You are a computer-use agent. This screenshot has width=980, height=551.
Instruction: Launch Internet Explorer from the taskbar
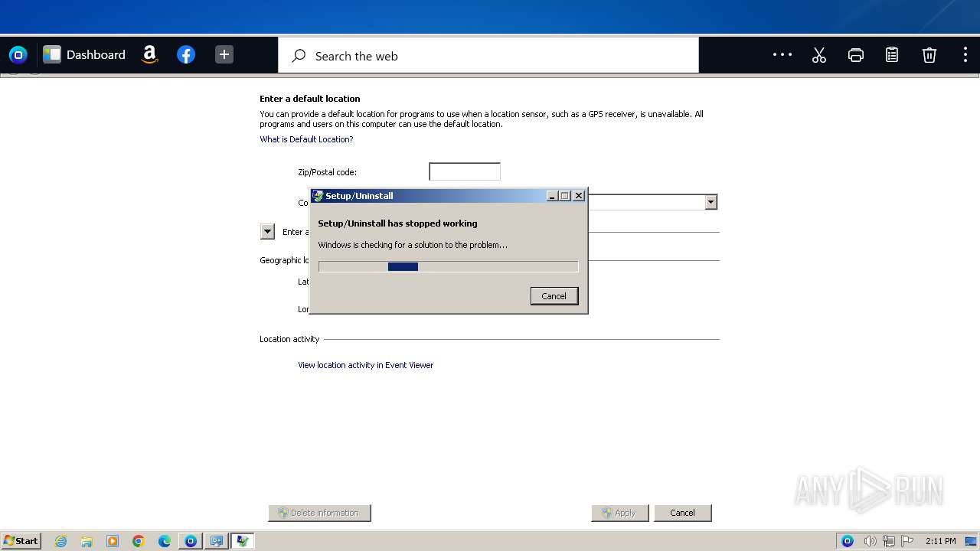click(x=60, y=541)
